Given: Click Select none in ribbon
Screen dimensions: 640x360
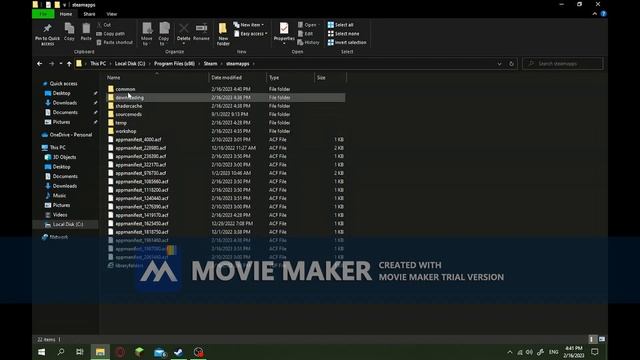Looking at the screenshot, I should pos(343,33).
